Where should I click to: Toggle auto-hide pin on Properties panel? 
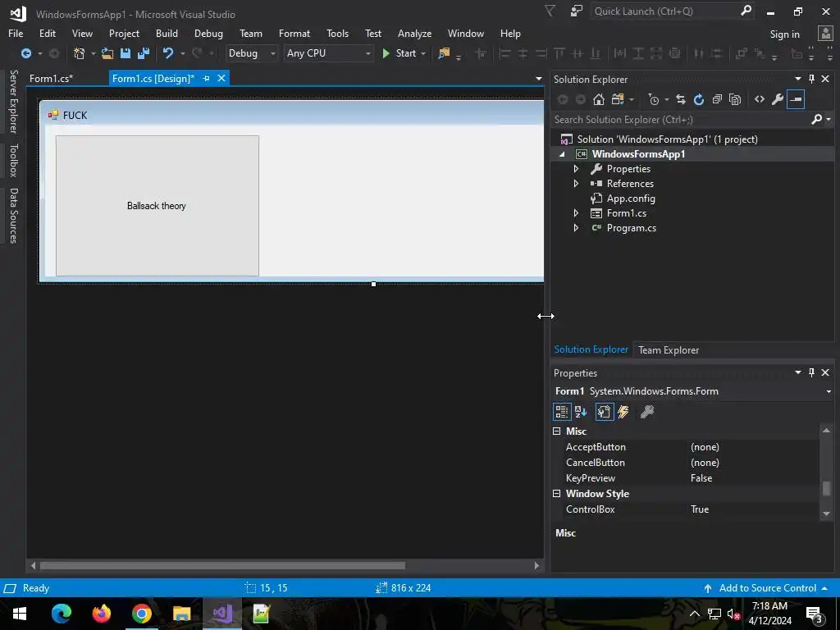811,372
